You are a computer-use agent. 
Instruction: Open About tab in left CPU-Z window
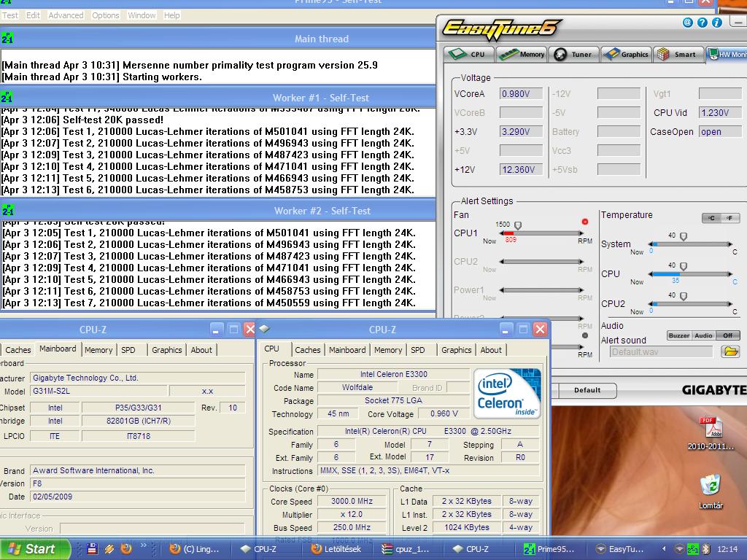(x=201, y=350)
